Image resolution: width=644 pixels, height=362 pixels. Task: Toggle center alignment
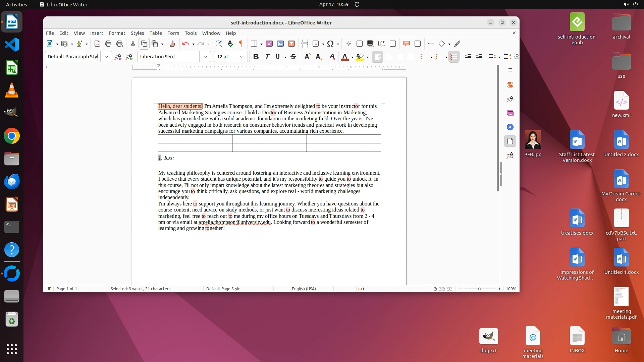point(388,57)
